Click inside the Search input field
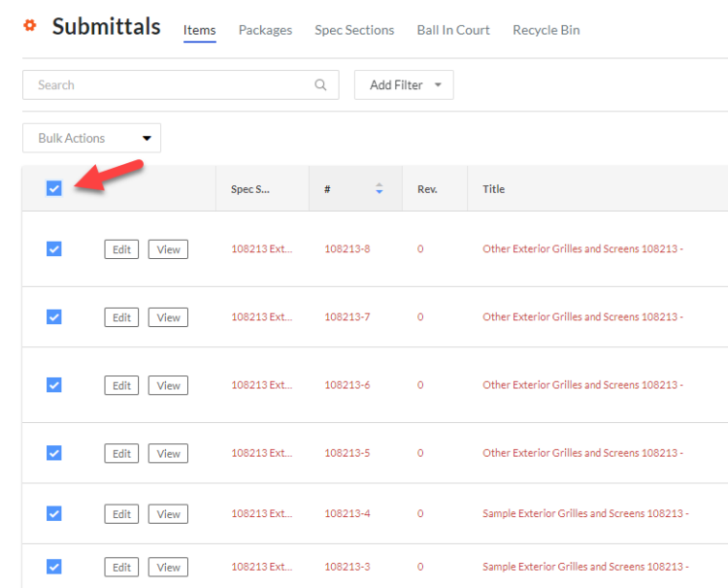Viewport: 728px width, 588px height. coord(165,85)
